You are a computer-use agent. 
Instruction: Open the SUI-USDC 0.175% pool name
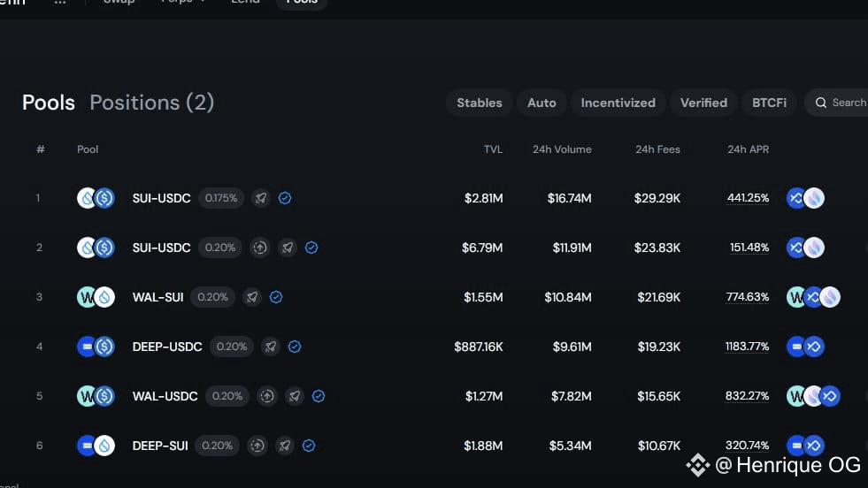pos(161,198)
